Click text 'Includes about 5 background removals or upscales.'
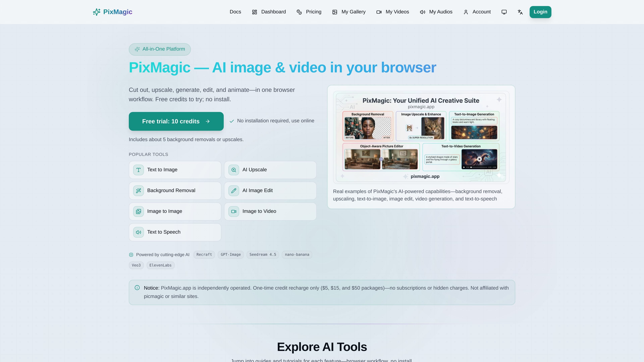Screen dimensions: 644x362 (186, 139)
